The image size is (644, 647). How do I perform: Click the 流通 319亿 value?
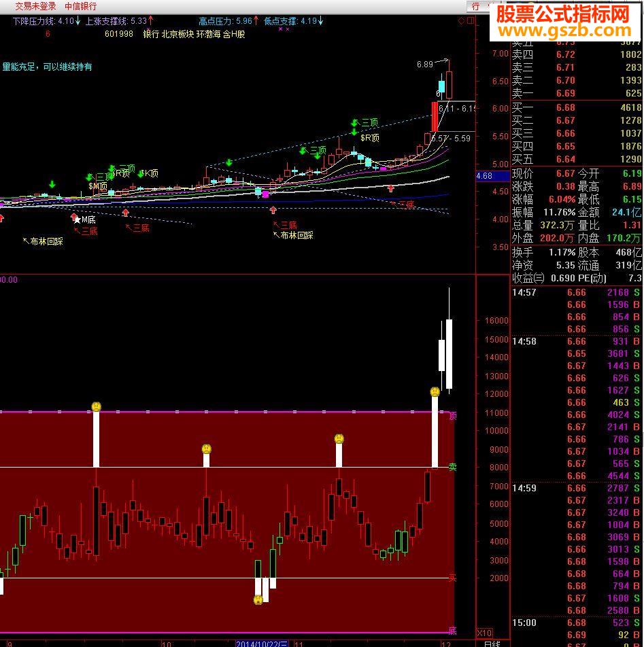tap(629, 265)
